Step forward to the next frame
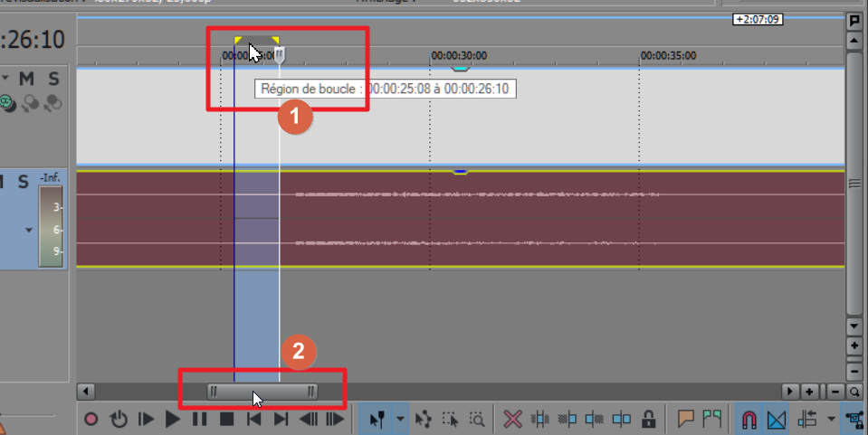868x435 pixels. point(335,419)
